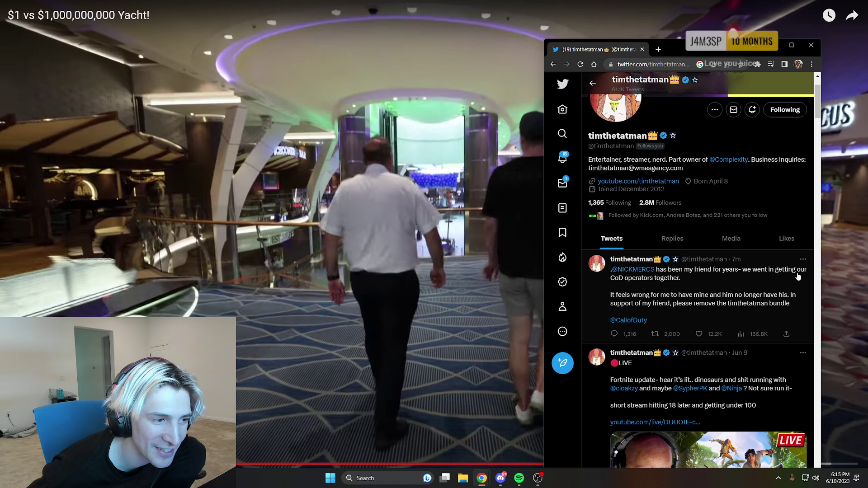Open Bookmarks from the sidebar
Screen dimensions: 868x488
[562, 232]
